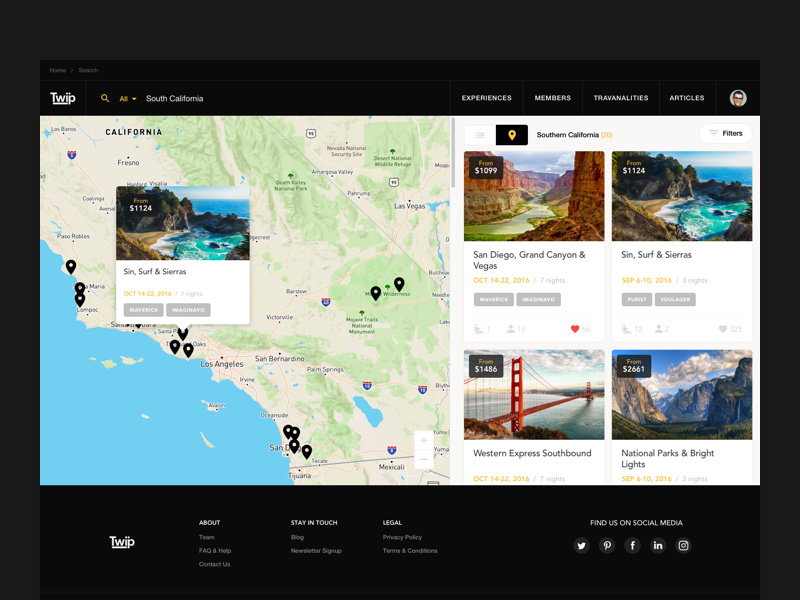Open Sin, Surf & Sierras card photo in results
Image resolution: width=800 pixels, height=600 pixels.
coord(682,196)
